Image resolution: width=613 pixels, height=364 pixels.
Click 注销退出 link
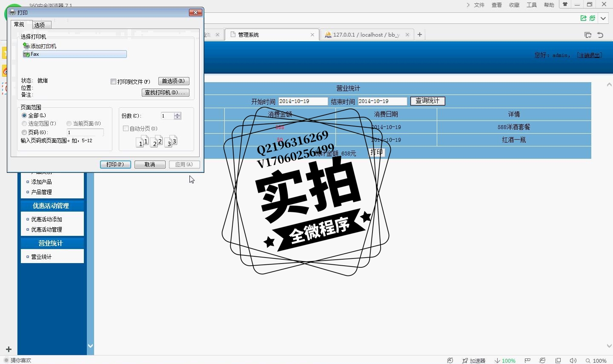589,55
